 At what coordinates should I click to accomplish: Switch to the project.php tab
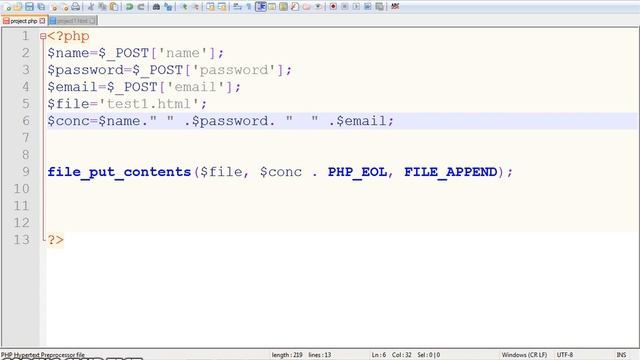tap(24, 20)
